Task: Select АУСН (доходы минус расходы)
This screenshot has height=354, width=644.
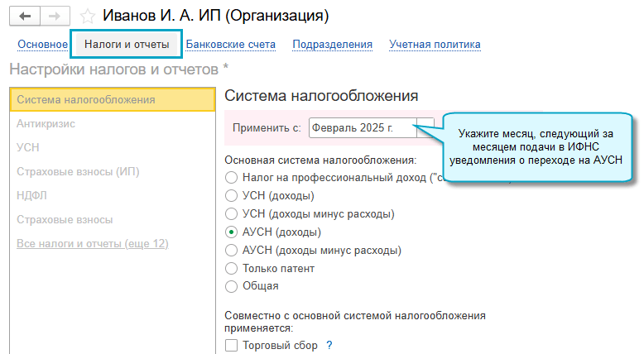Action: click(232, 251)
